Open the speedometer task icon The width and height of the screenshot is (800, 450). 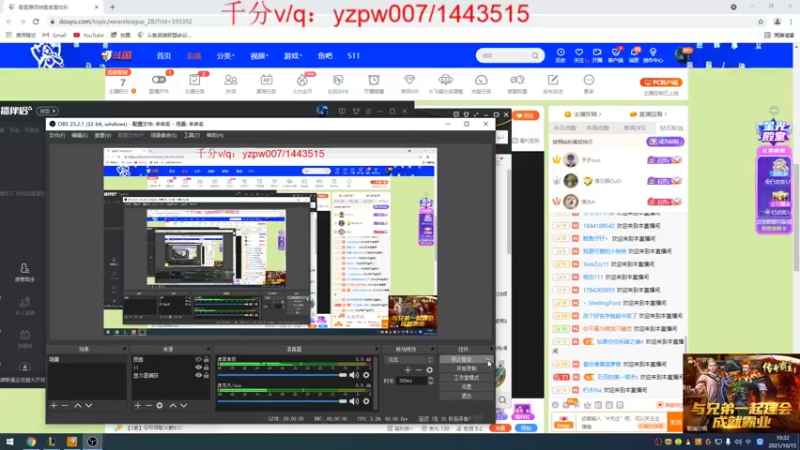point(481,80)
